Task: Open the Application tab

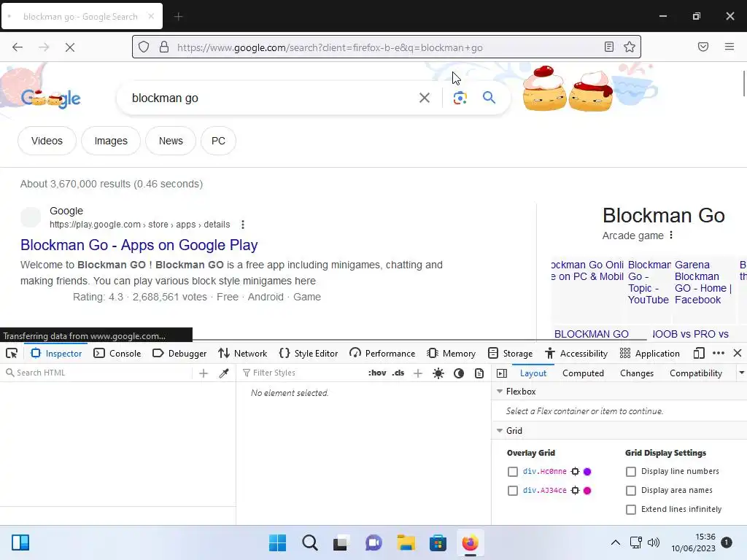Action: pos(649,354)
